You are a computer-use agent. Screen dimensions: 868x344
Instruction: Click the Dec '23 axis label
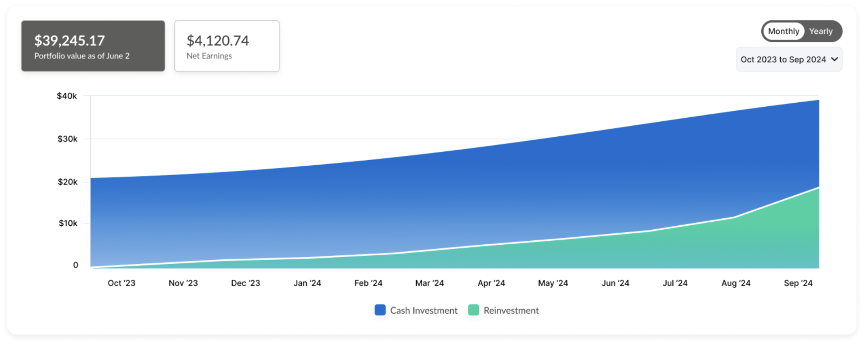245,283
